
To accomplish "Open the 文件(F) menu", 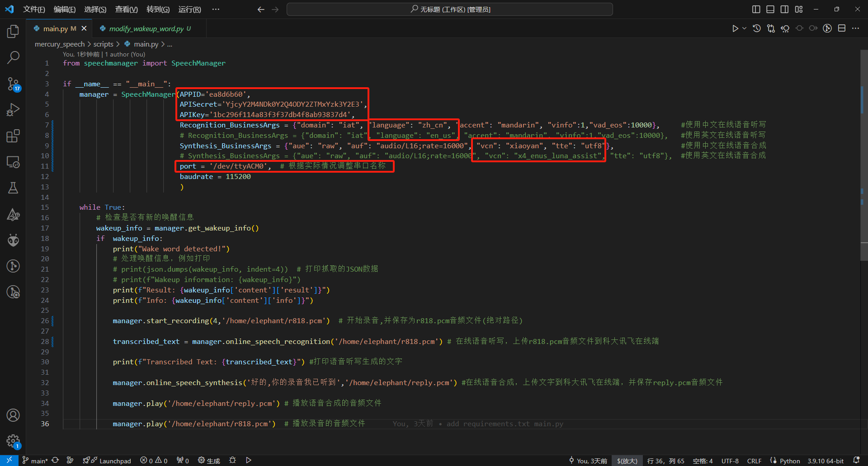I will click(34, 9).
